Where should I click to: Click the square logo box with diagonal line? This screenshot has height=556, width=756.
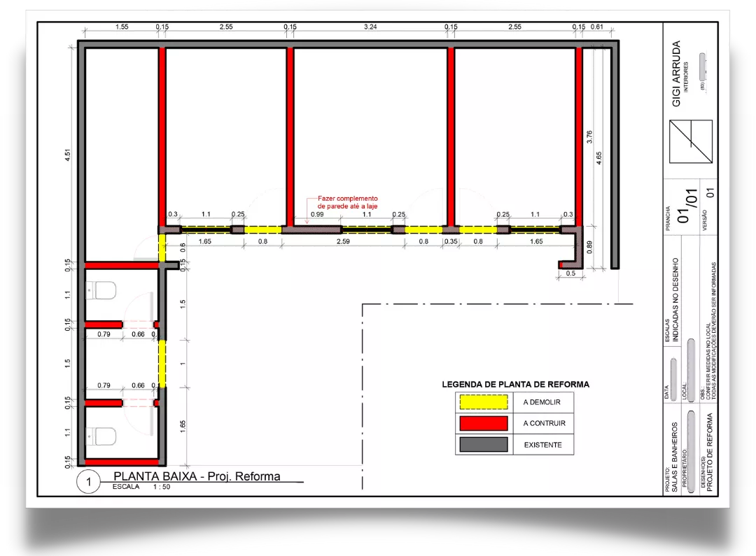coord(690,142)
